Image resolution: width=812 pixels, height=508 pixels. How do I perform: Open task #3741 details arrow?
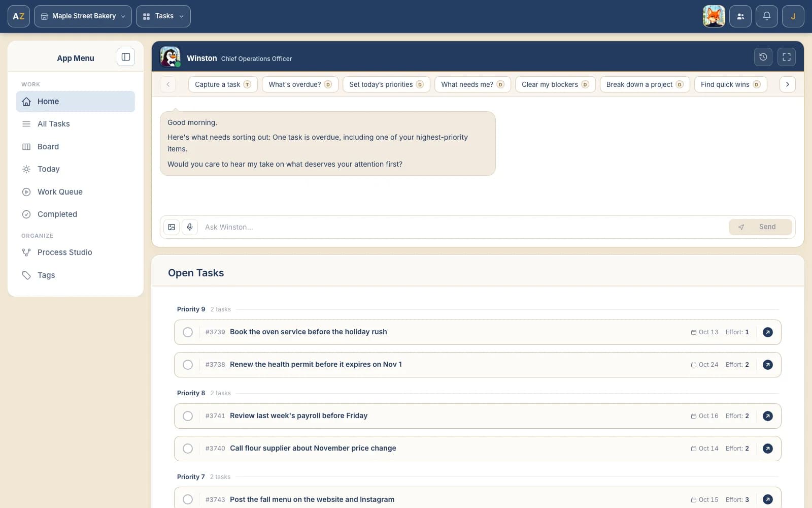[x=768, y=416]
